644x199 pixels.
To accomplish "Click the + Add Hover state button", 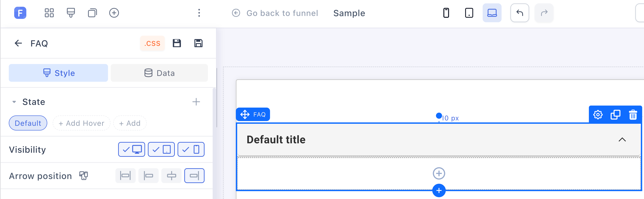I will pyautogui.click(x=81, y=123).
